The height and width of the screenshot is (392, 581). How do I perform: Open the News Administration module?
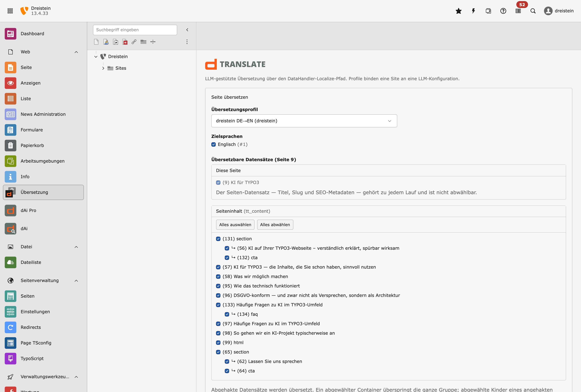(43, 114)
